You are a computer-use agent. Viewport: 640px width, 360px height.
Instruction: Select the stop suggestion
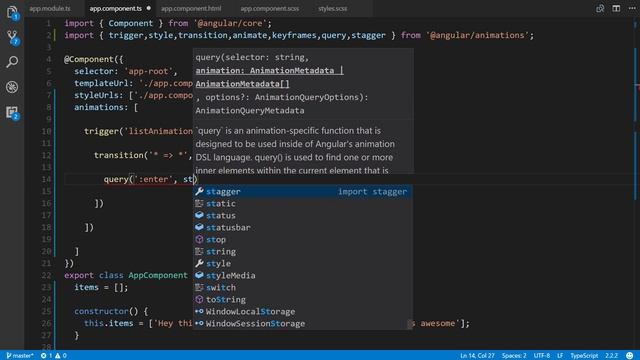(x=302, y=240)
